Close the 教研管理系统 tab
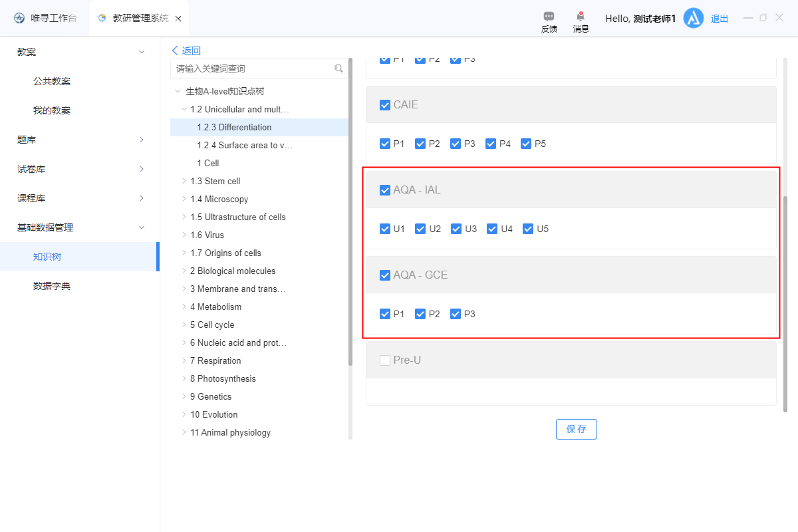The image size is (798, 532). pos(178,19)
